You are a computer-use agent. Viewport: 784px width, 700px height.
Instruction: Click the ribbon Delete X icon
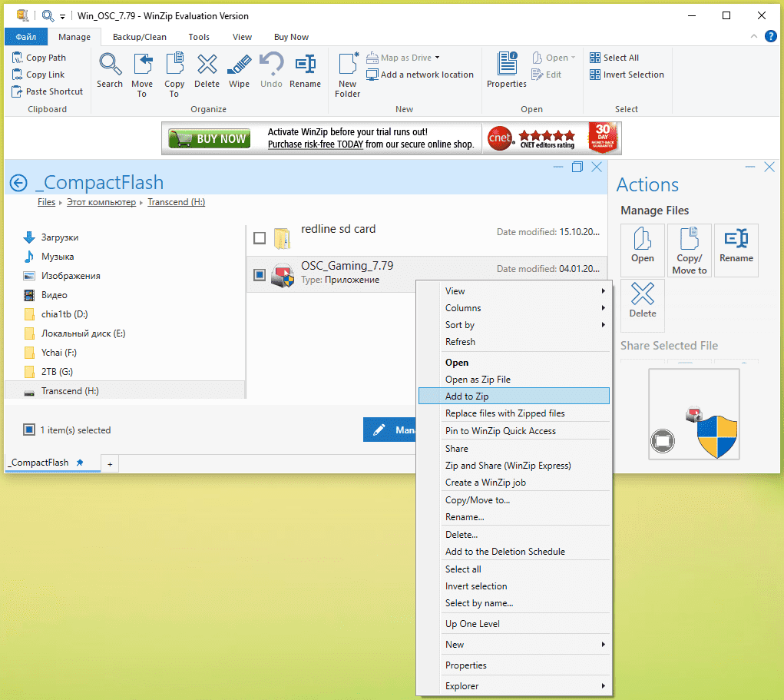click(207, 65)
